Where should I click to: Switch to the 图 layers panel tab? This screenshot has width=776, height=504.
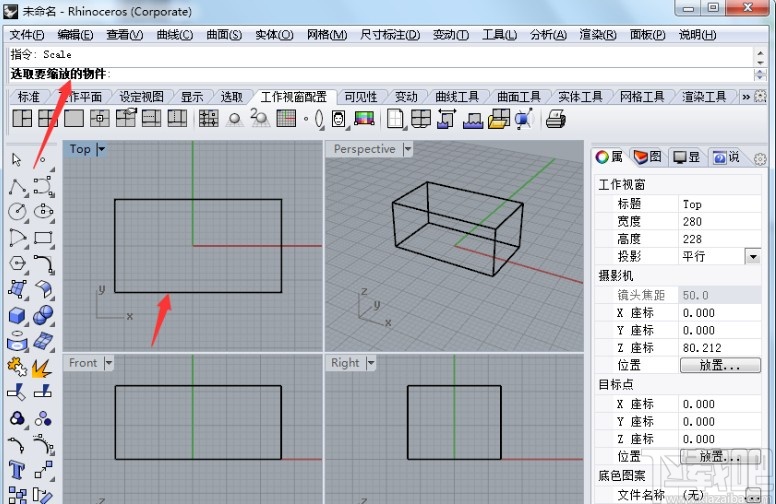[x=648, y=157]
